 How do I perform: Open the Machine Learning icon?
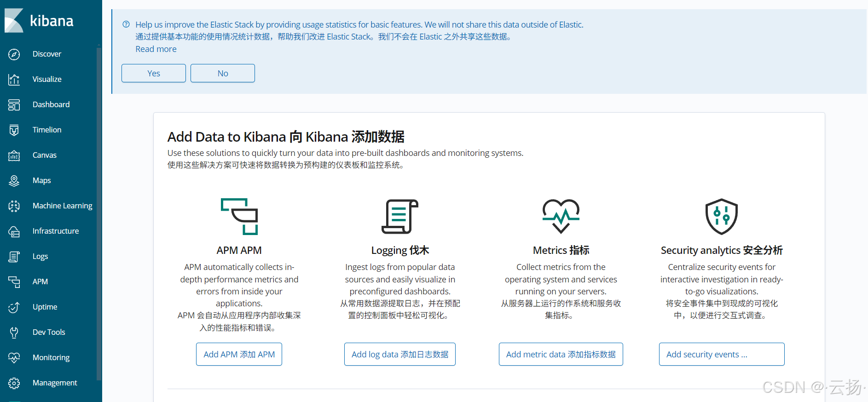click(x=14, y=206)
